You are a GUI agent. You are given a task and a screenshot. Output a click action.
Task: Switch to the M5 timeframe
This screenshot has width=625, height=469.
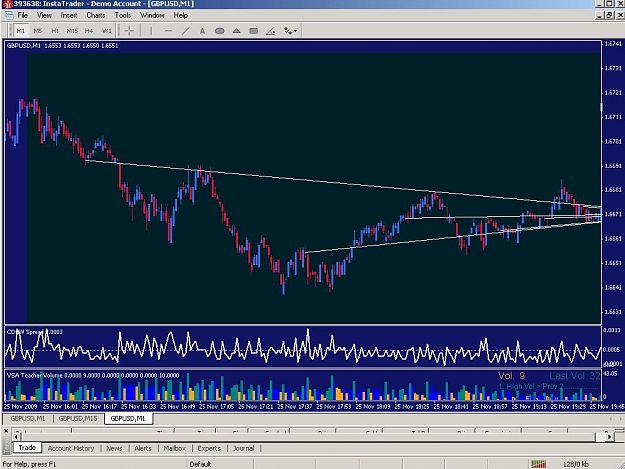[37, 31]
